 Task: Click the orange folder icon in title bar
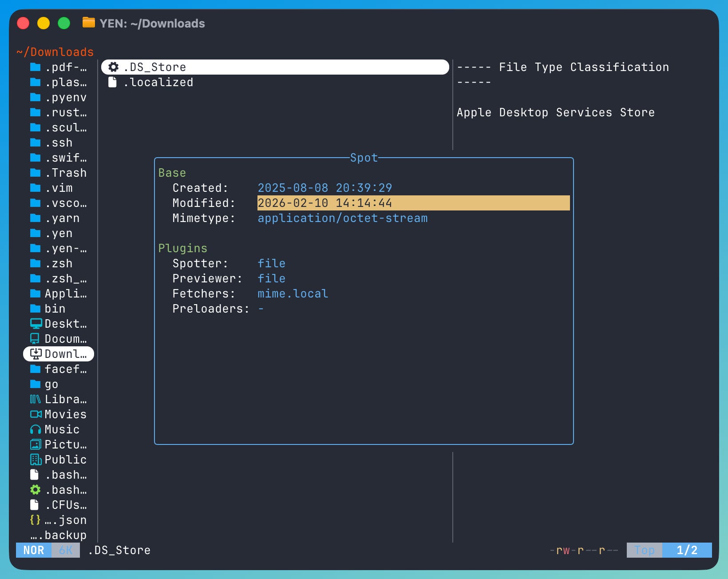pos(89,23)
